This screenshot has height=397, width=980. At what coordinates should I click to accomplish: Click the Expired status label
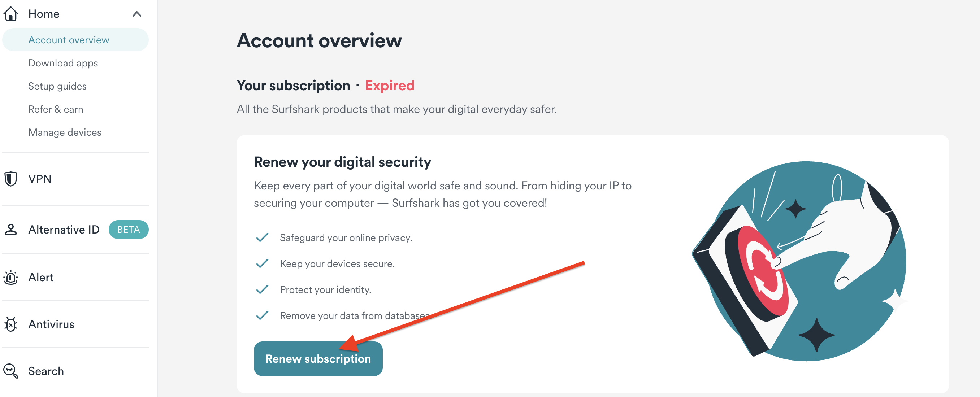(x=390, y=86)
